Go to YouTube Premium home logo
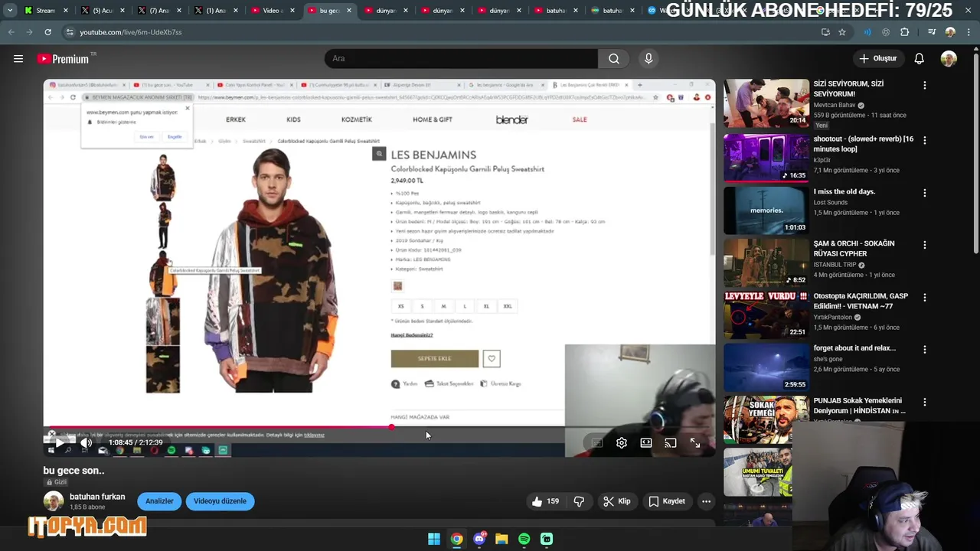The height and width of the screenshot is (551, 980). pos(63,59)
